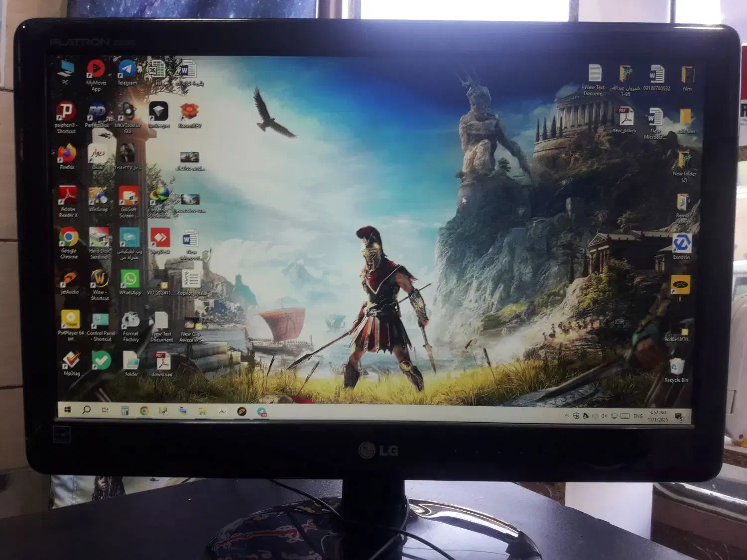Launch the jetAudio shortcut
Screen dimensions: 747x560
tap(69, 282)
